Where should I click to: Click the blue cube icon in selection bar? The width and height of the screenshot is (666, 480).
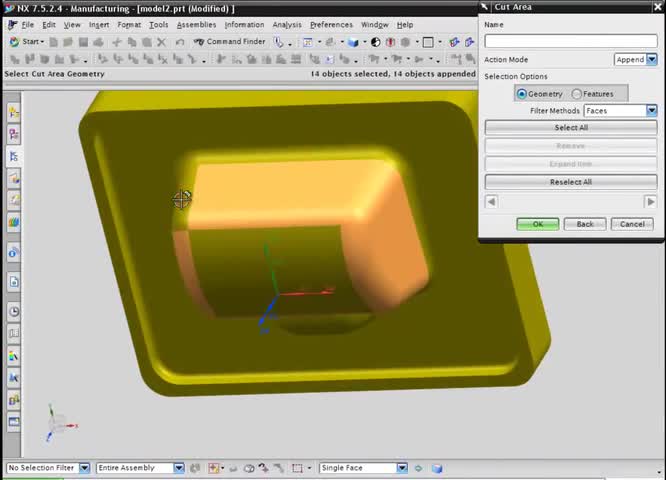point(437,468)
